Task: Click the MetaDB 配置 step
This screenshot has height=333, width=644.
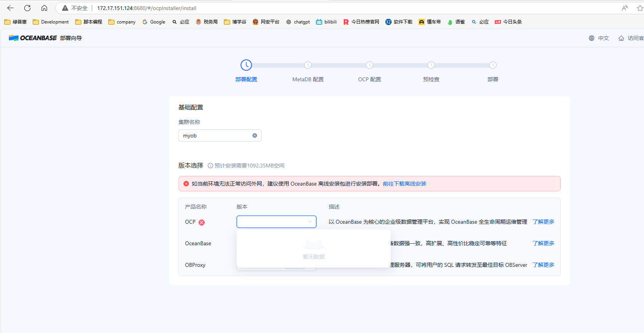Action: (308, 79)
